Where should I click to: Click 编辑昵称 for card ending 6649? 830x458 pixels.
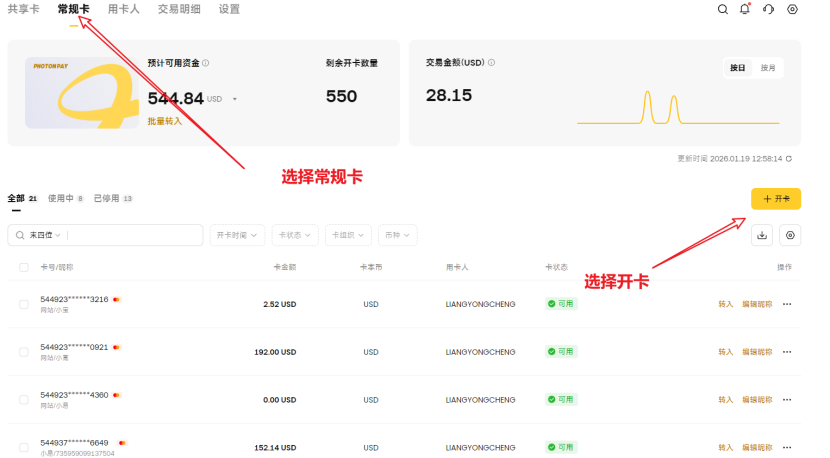757,447
